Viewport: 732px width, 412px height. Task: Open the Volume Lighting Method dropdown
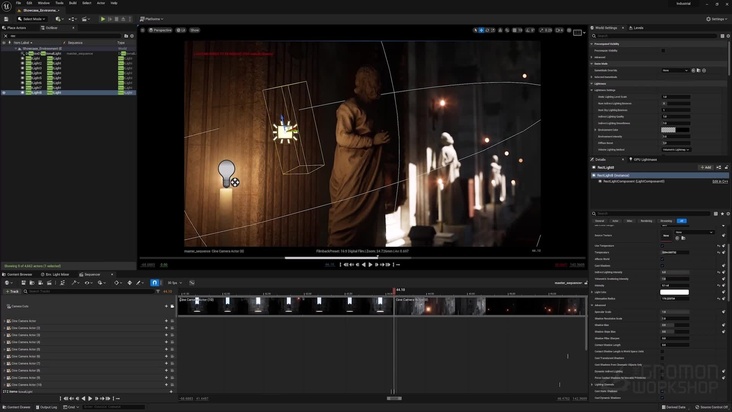point(676,150)
